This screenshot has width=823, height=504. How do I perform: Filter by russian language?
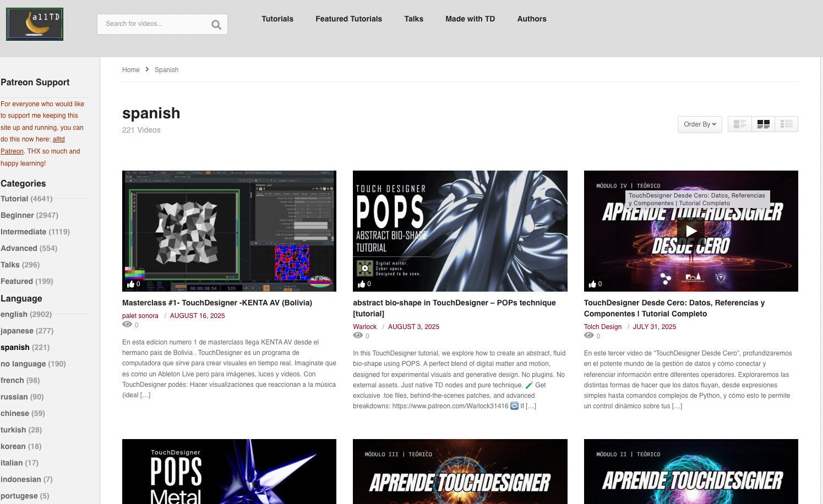click(22, 397)
